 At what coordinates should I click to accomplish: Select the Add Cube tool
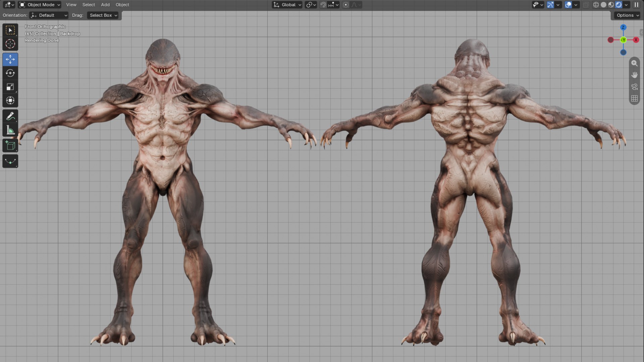(x=10, y=146)
